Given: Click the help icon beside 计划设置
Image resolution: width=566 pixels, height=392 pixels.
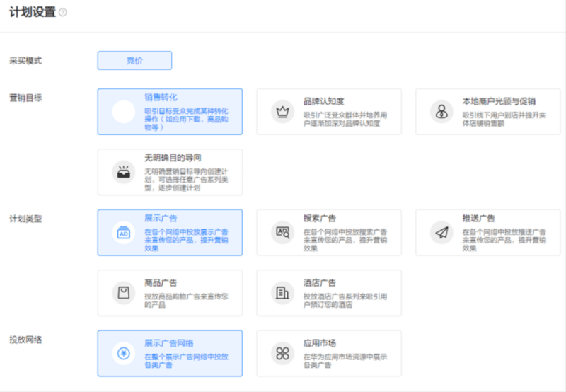Looking at the screenshot, I should pyautogui.click(x=63, y=13).
